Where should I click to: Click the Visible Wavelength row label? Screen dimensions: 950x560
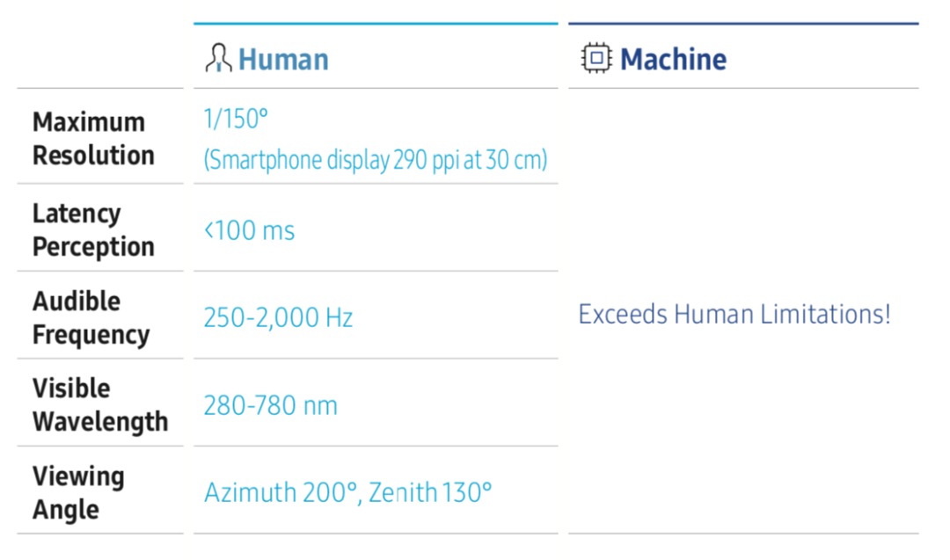100,405
